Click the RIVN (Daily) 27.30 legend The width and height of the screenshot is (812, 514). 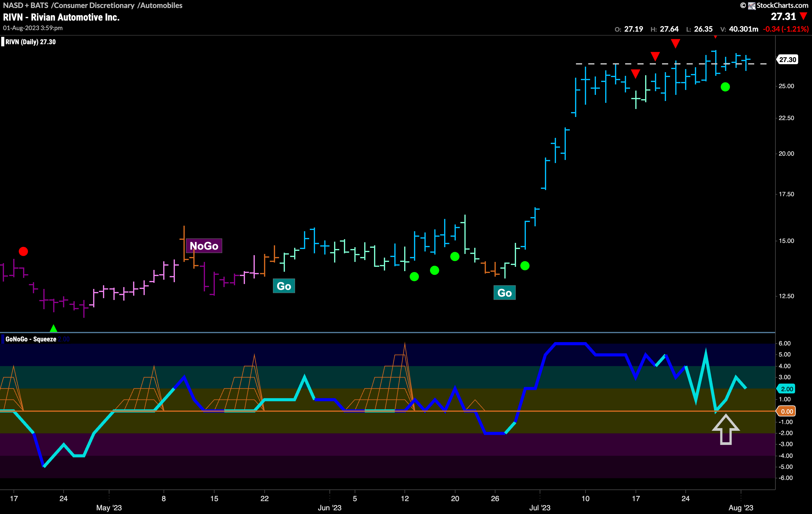click(30, 42)
